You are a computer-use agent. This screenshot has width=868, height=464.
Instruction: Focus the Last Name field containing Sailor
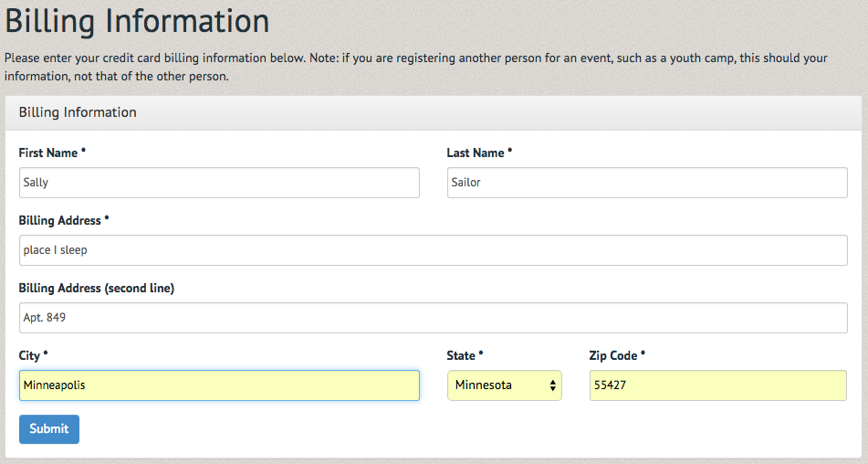point(647,183)
